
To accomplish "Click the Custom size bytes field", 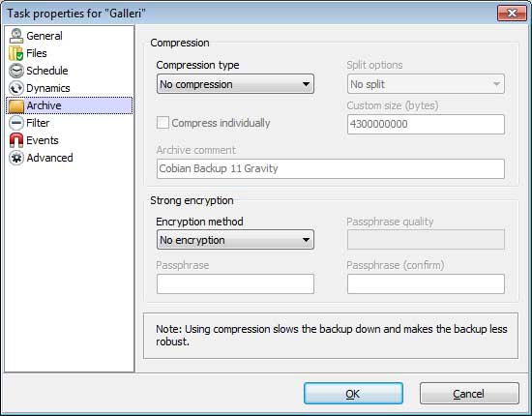I will click(426, 124).
